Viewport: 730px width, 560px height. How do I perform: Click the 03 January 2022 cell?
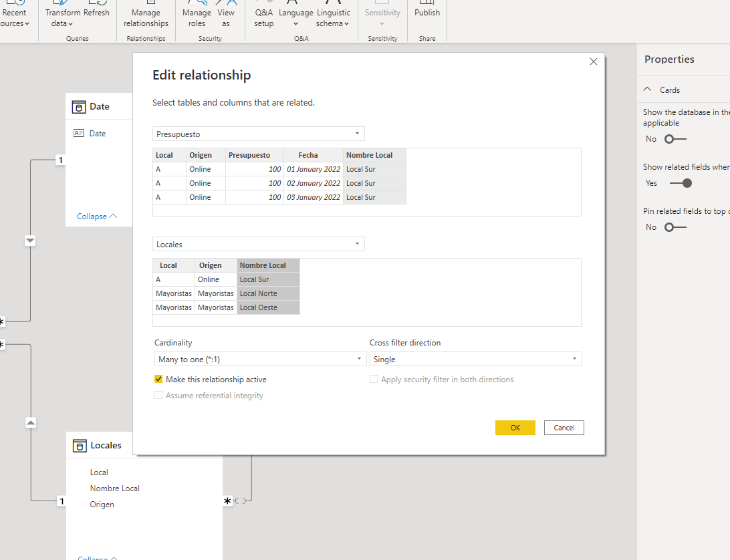coord(314,197)
